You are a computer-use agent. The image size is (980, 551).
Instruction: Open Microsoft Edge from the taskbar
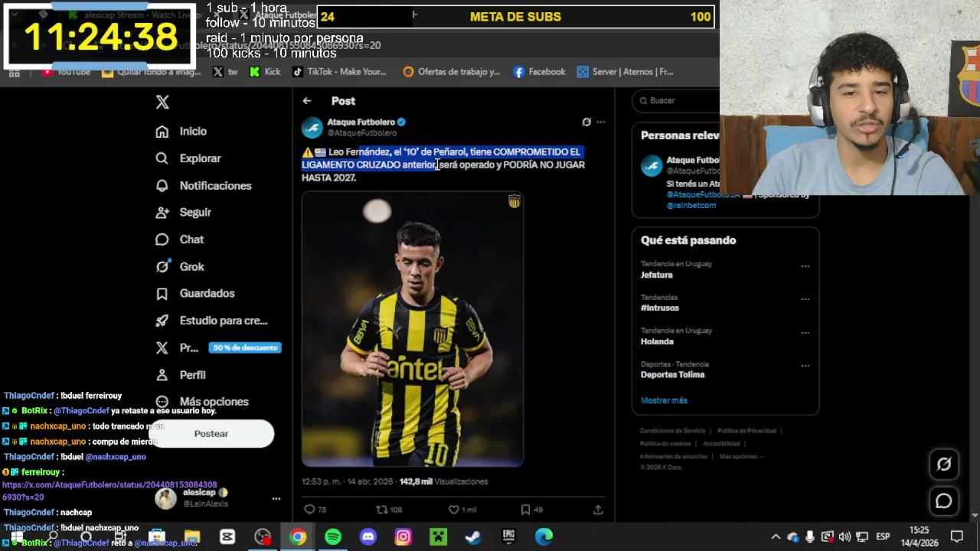pos(544,537)
